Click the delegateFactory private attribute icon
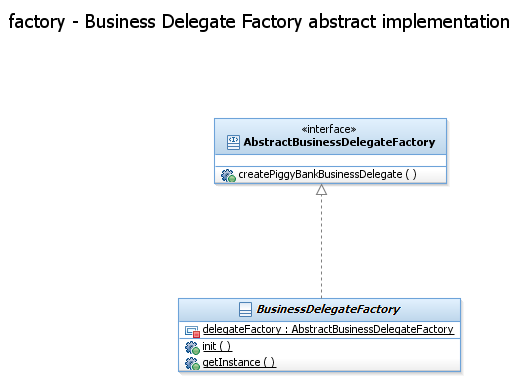Image resolution: width=522 pixels, height=386 pixels. click(x=192, y=331)
